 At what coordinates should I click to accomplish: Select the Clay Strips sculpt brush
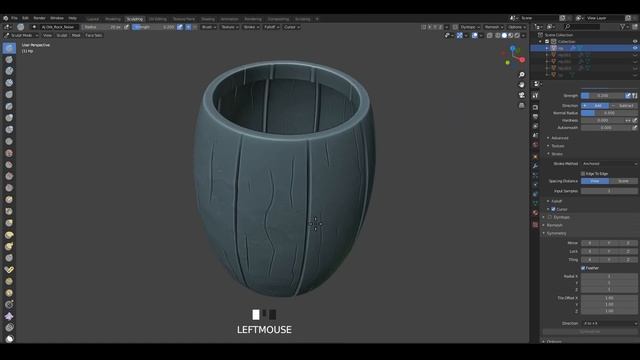[x=9, y=83]
